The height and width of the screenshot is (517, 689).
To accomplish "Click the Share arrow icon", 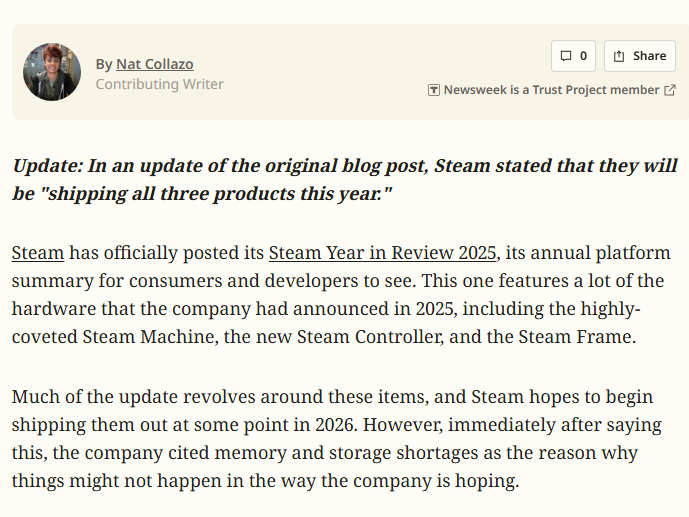I will pyautogui.click(x=619, y=56).
